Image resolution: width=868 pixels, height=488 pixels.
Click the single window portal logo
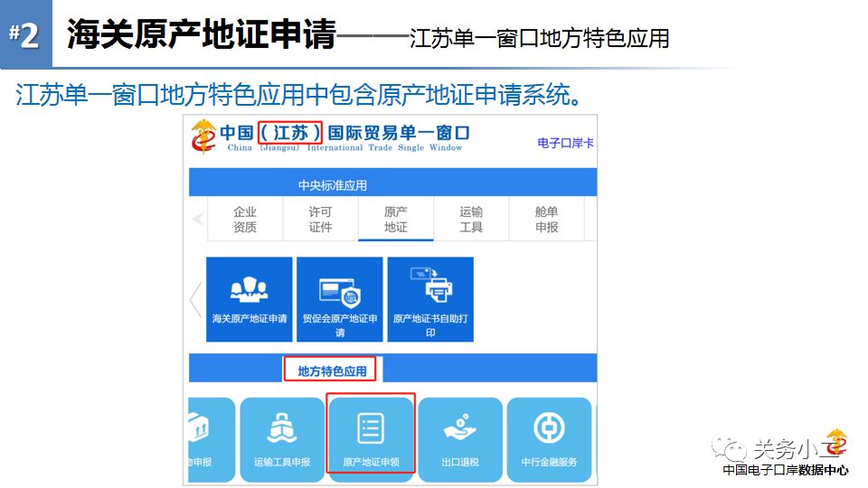tap(203, 136)
